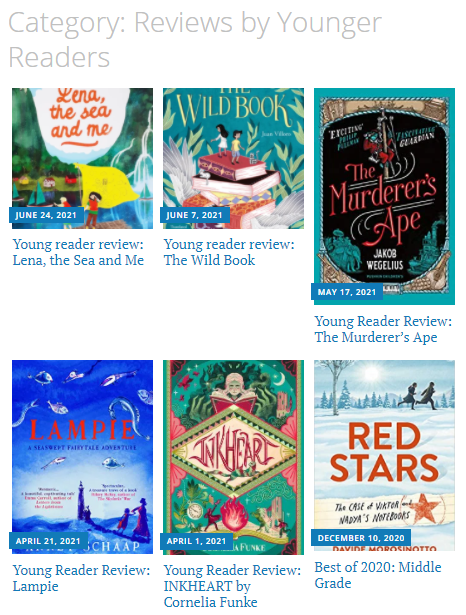Click the June 24, 2021 date badge
The height and width of the screenshot is (615, 466).
tap(46, 215)
